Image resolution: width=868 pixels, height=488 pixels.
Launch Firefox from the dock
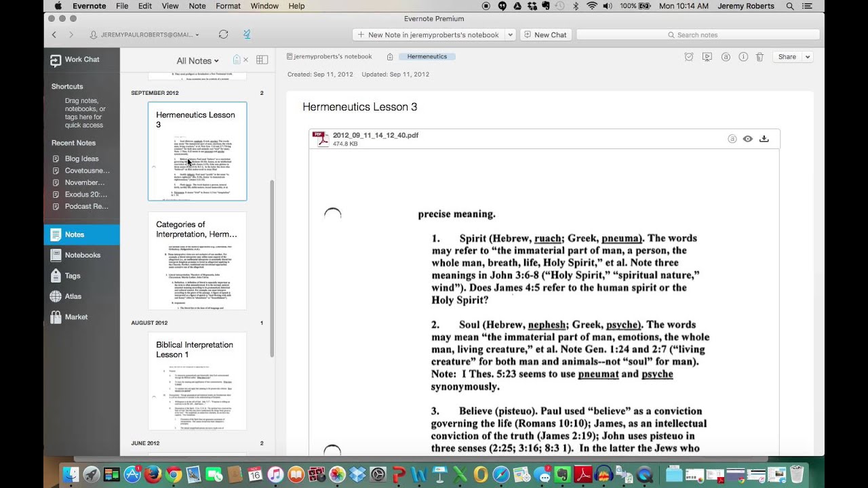(153, 475)
